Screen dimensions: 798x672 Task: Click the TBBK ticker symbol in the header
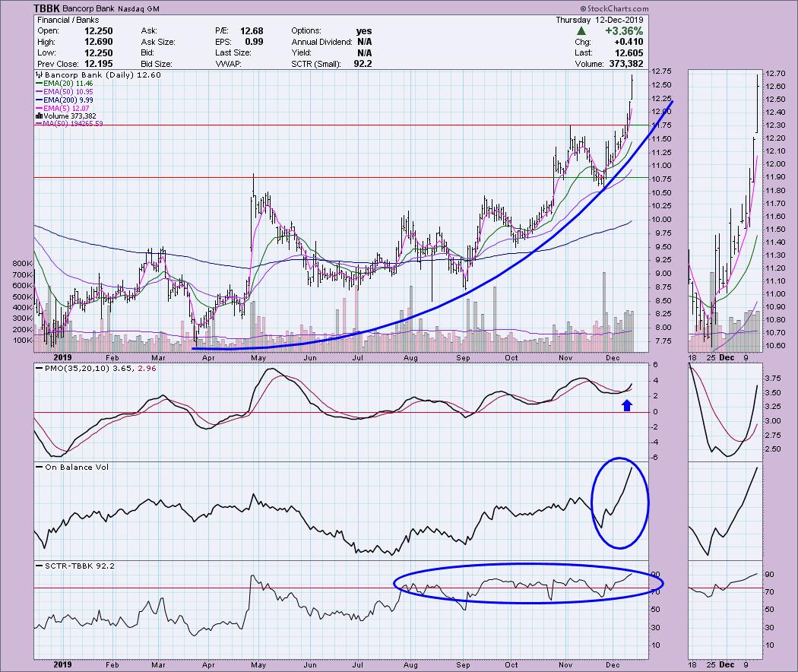46,8
